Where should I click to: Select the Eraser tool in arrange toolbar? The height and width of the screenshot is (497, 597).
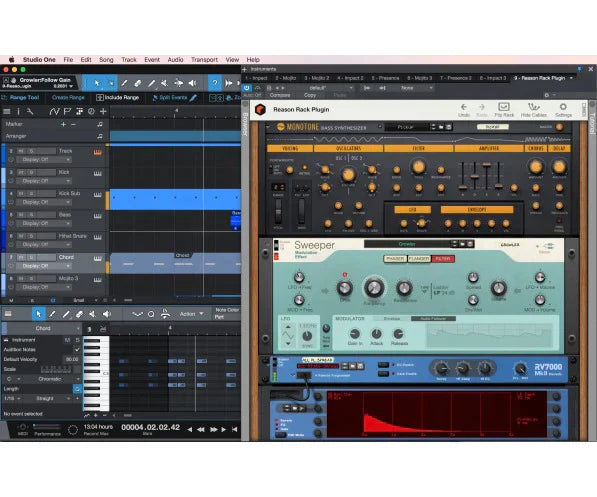pos(138,83)
